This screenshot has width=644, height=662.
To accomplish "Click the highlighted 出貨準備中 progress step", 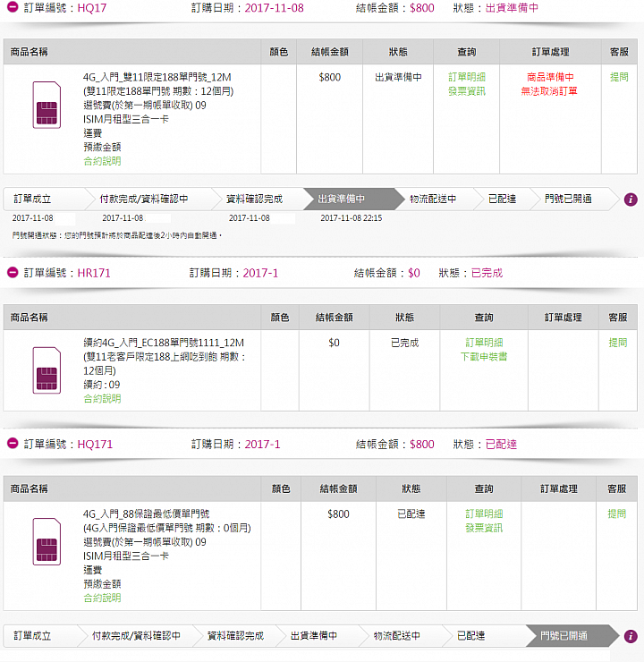I will pos(343,199).
